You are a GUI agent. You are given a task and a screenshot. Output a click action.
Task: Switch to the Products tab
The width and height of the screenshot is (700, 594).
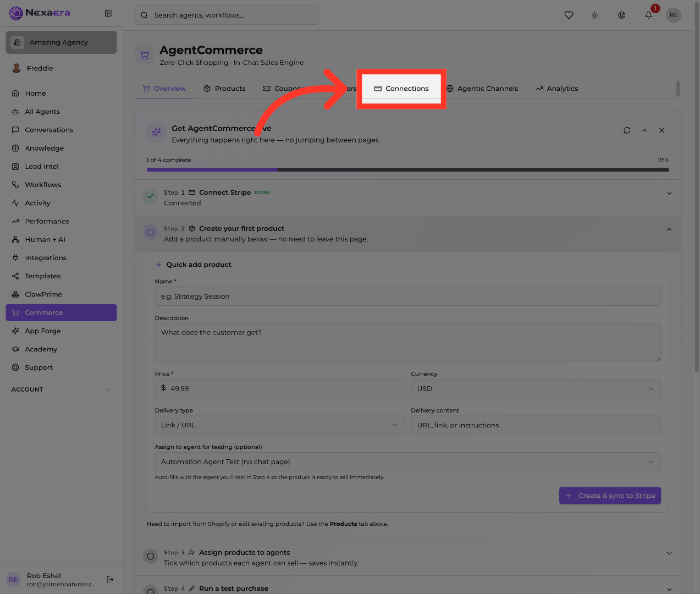pos(224,89)
